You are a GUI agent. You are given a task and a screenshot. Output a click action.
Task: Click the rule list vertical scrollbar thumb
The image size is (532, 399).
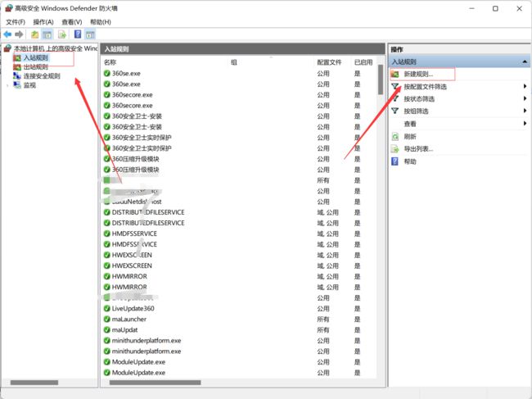pos(381,79)
